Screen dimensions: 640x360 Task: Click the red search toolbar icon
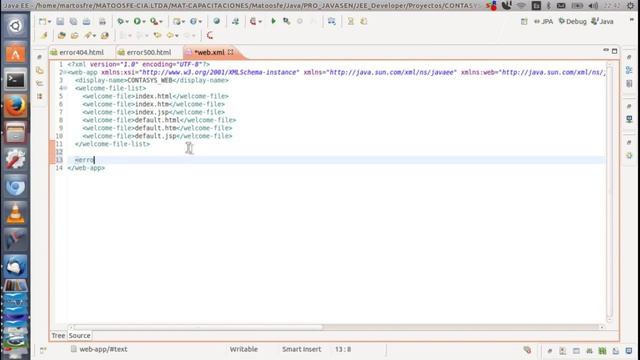pyautogui.click(x=253, y=21)
